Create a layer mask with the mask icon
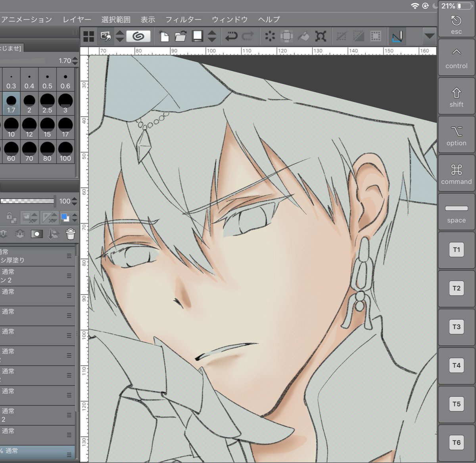This screenshot has height=463, width=476. coord(37,234)
